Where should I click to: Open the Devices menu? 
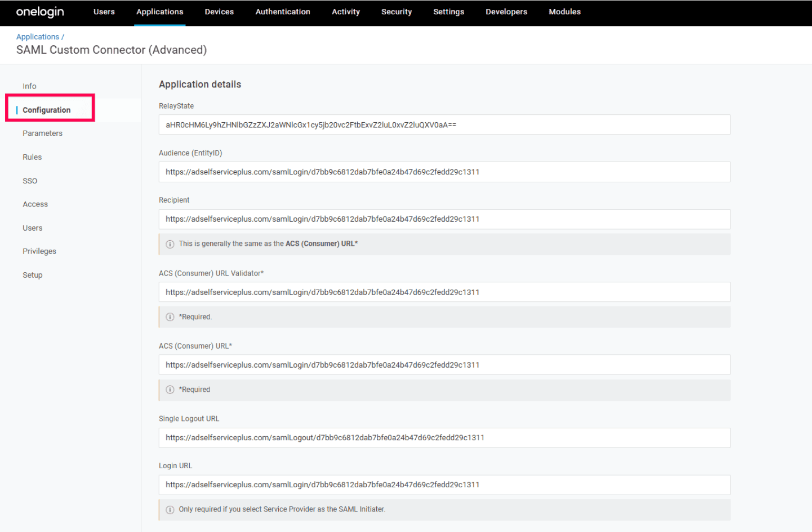click(x=219, y=12)
